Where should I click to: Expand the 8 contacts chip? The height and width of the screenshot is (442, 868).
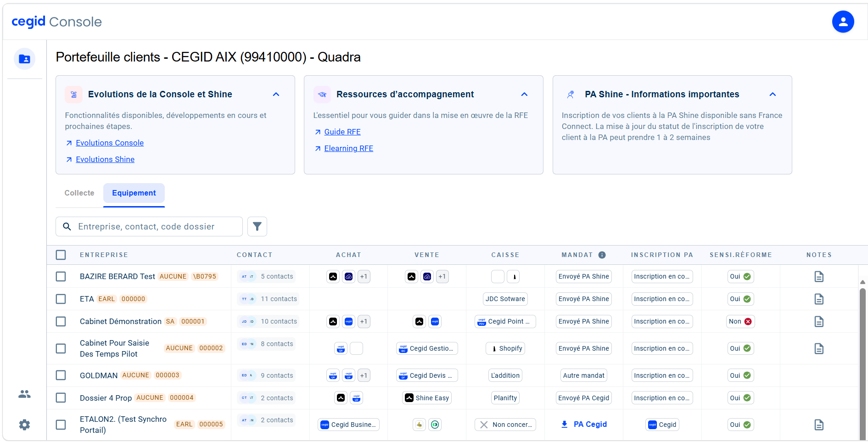point(266,344)
